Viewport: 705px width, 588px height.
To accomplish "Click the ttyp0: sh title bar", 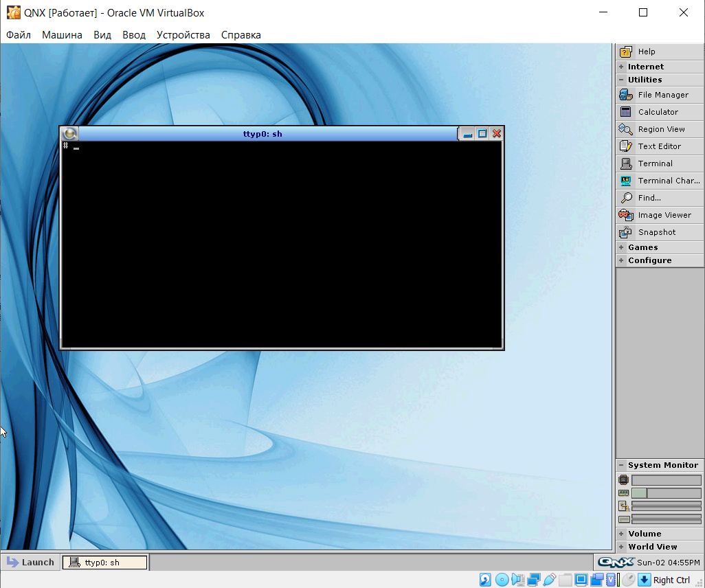I will point(267,133).
